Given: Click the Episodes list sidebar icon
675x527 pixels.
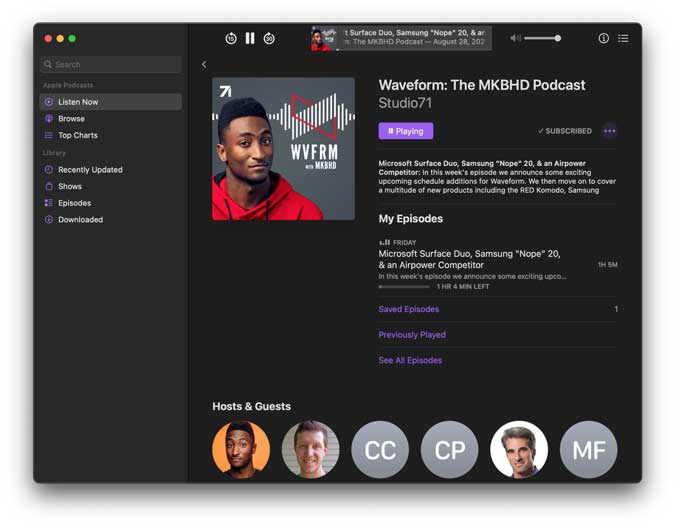Looking at the screenshot, I should pos(49,203).
